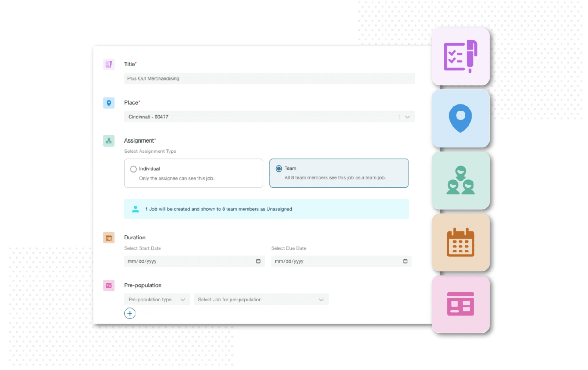Open the Select Job for pre-population dropdown
Viewport: 588px width, 370px height.
(x=261, y=299)
